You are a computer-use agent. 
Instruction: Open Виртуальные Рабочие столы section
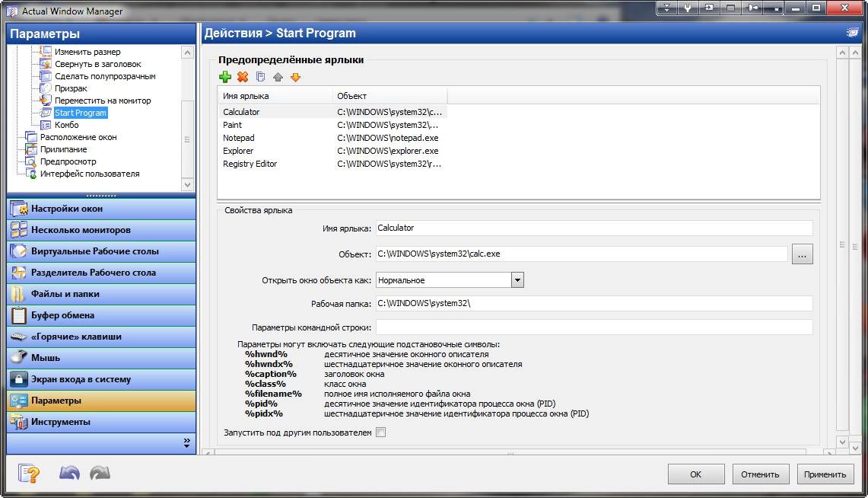point(101,251)
